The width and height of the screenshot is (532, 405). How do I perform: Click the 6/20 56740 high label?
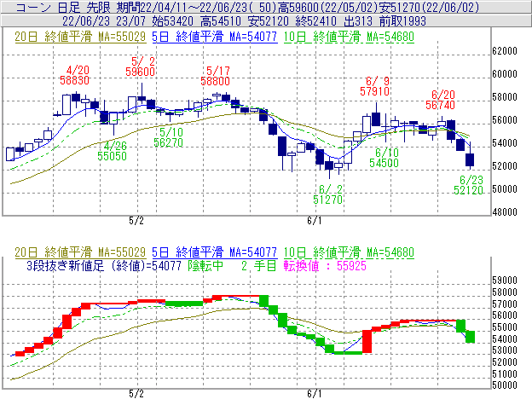coord(441,100)
